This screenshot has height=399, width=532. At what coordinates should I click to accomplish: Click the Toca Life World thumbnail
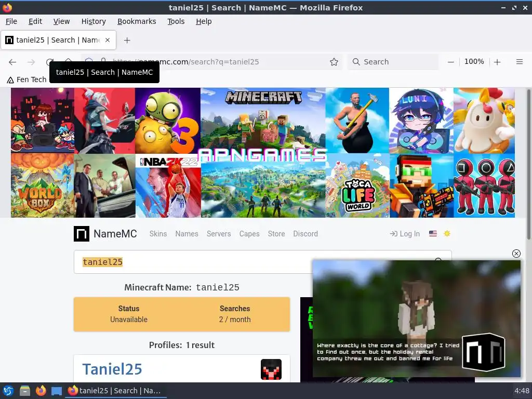click(357, 185)
